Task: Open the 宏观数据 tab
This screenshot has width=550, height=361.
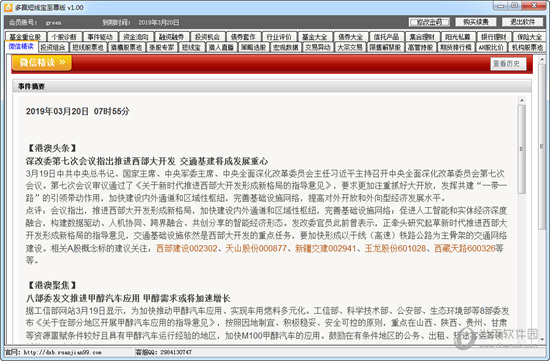Action: tap(286, 47)
